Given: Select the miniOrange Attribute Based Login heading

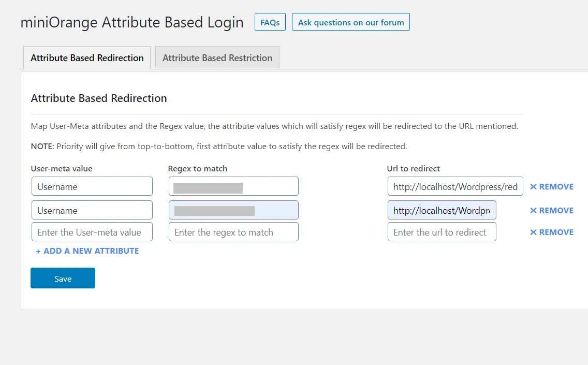Looking at the screenshot, I should pos(132,22).
